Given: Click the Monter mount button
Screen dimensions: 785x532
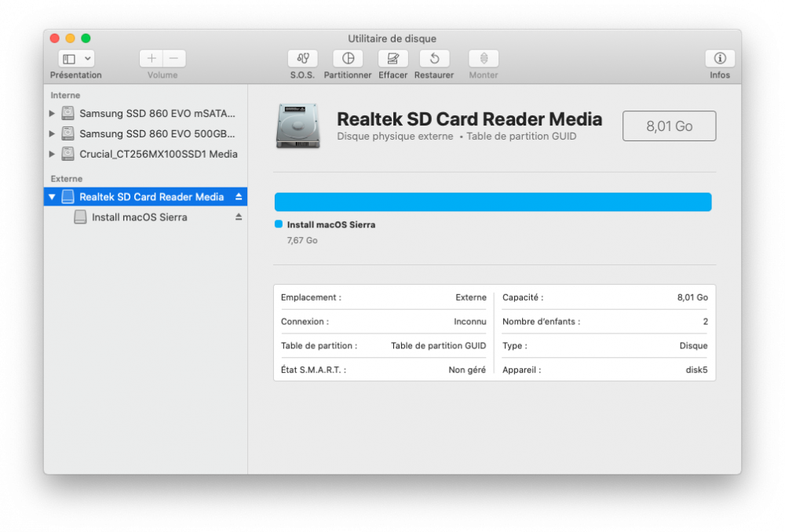Looking at the screenshot, I should click(484, 59).
